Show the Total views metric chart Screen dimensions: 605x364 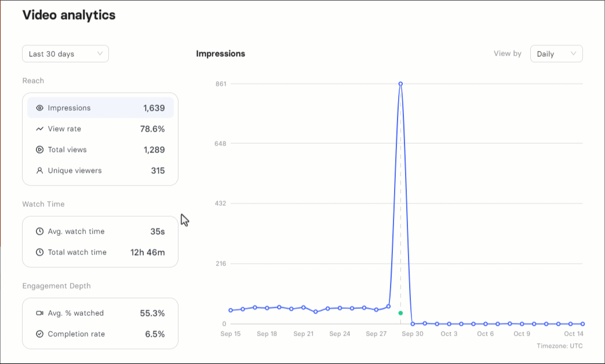[100, 150]
